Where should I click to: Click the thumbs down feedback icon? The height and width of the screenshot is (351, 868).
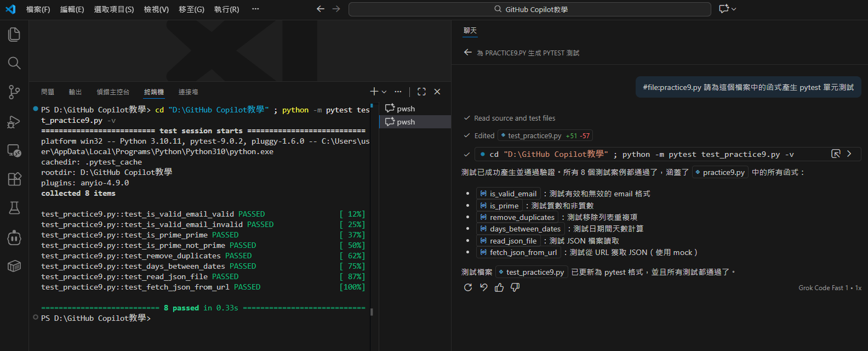pos(515,287)
